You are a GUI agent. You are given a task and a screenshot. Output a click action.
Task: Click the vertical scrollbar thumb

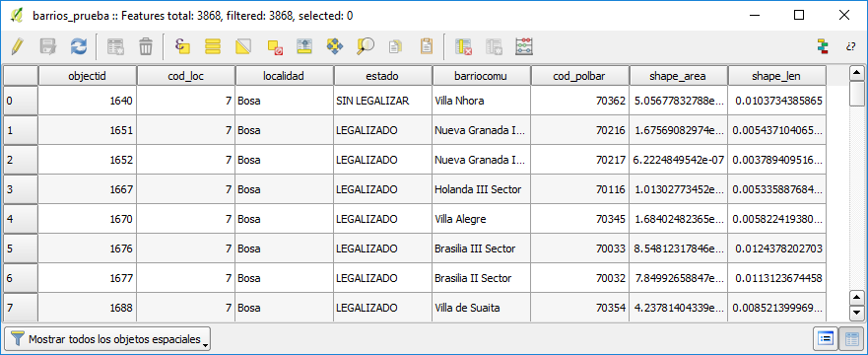pos(856,93)
